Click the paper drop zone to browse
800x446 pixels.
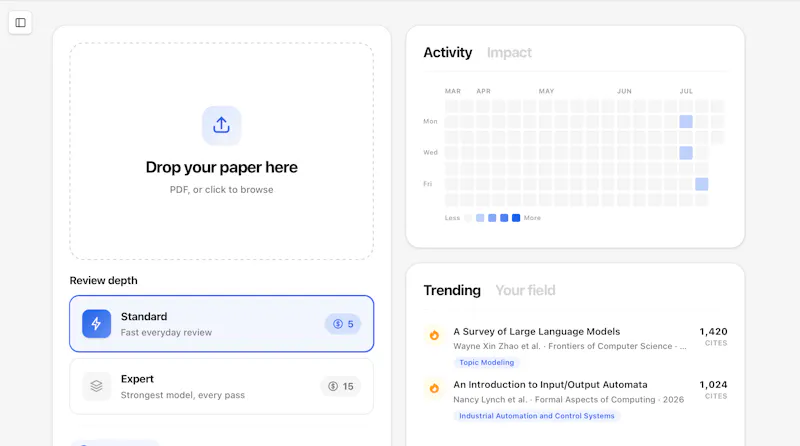(221, 151)
